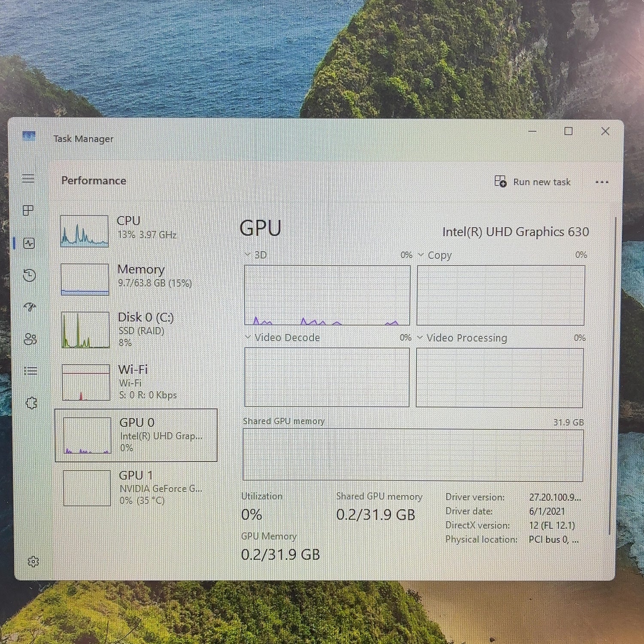This screenshot has height=644, width=644.
Task: Close the Task Manager window
Action: (x=605, y=131)
